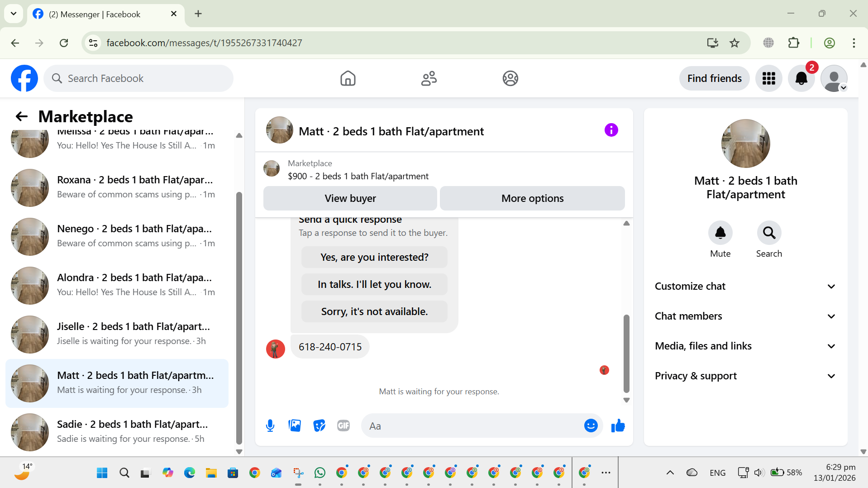Screen dimensions: 868x488
Task: Send quick reply 'Sorry, it's not available.'
Action: [374, 311]
